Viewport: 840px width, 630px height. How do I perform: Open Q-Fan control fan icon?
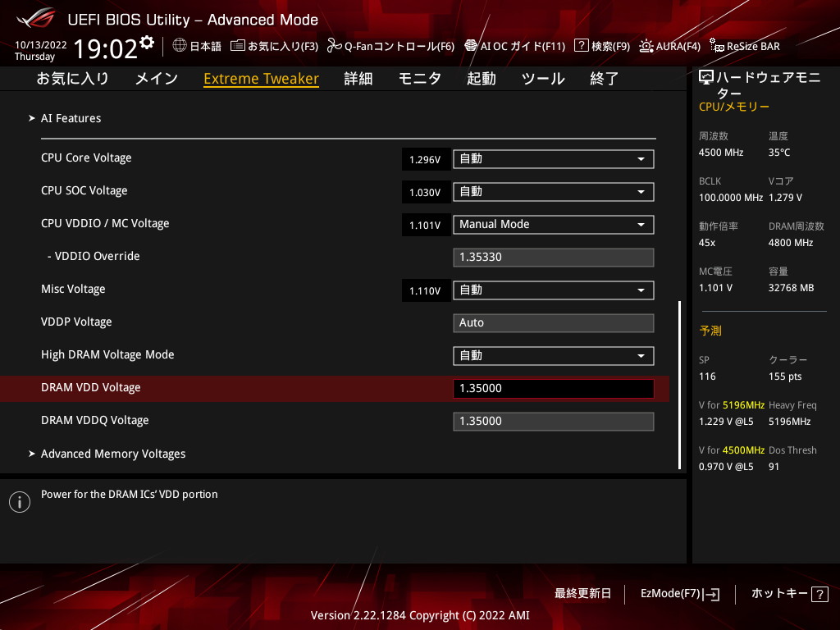(x=335, y=46)
